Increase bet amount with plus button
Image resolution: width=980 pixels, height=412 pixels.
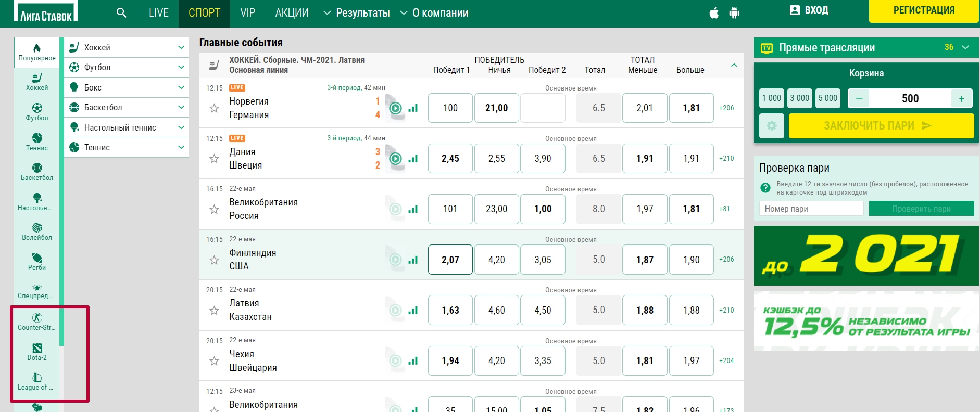(961, 98)
